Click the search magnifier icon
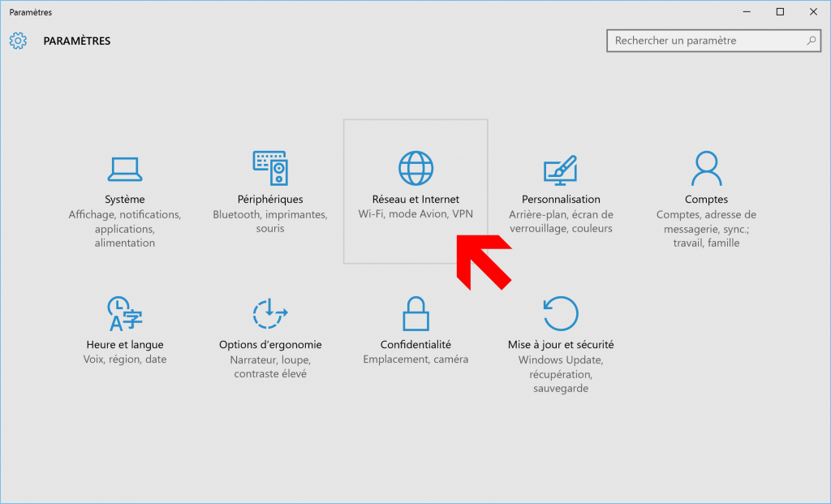Viewport: 831px width, 504px height. click(x=811, y=41)
